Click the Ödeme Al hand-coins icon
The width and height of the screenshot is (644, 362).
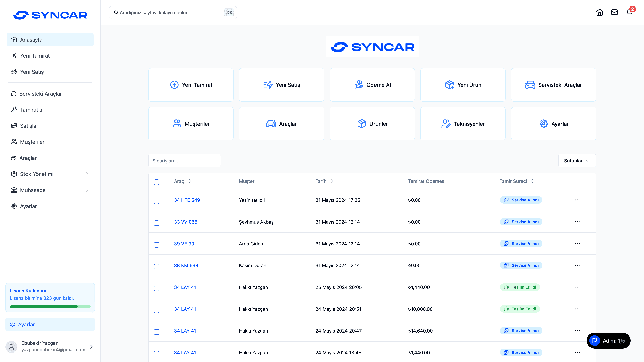[359, 85]
